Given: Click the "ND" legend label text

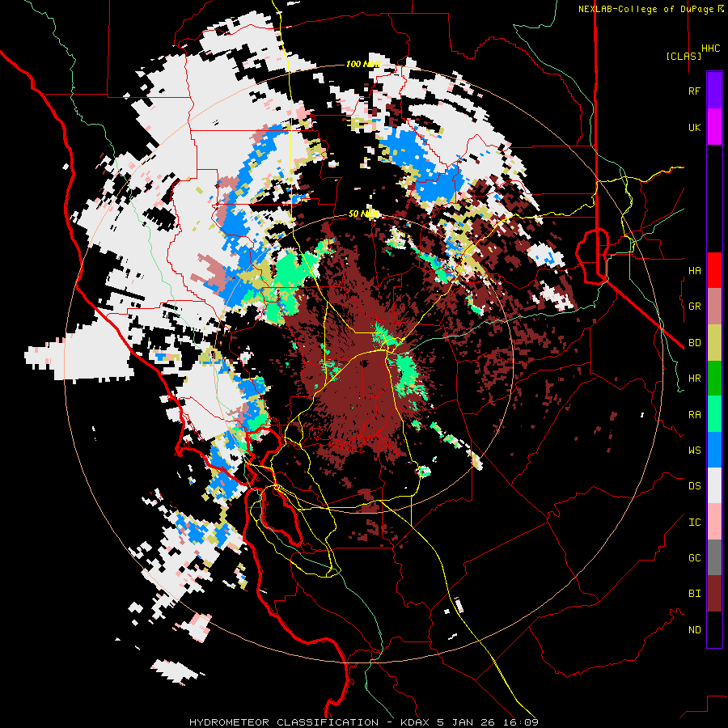Looking at the screenshot, I should (694, 629).
